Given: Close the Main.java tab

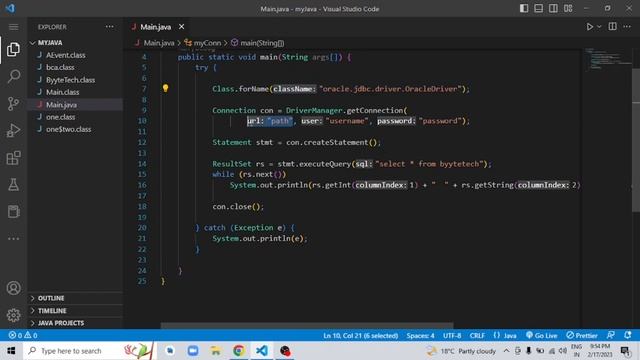Looking at the screenshot, I should [182, 27].
